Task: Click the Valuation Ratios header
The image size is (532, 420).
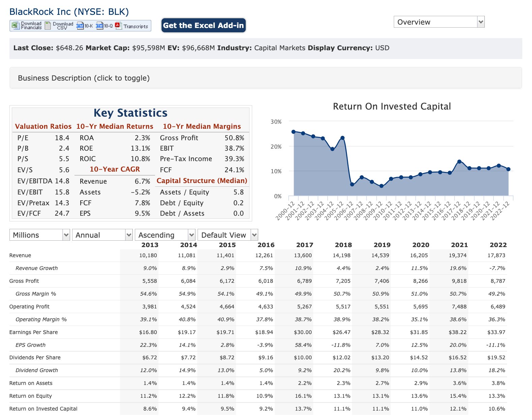Action: tap(43, 126)
